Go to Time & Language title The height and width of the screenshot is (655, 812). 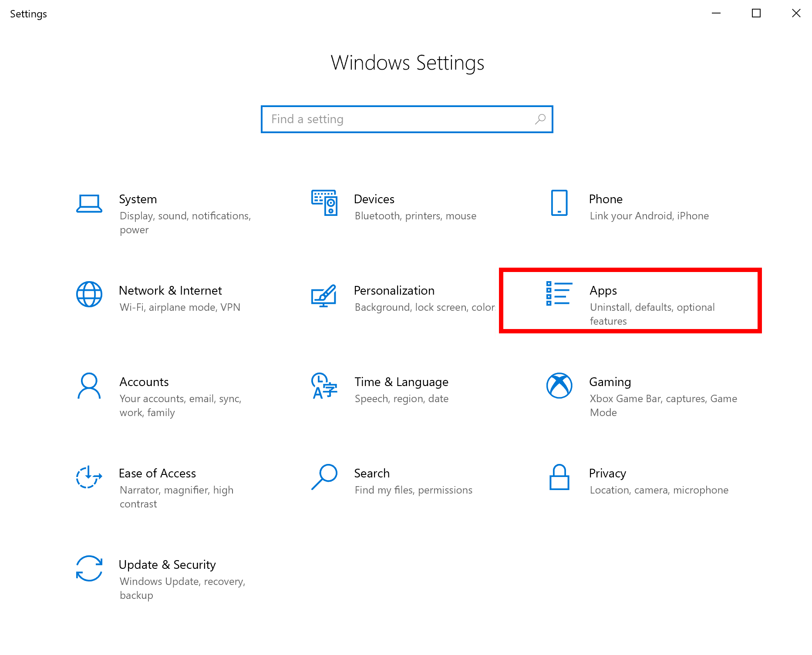click(x=401, y=382)
